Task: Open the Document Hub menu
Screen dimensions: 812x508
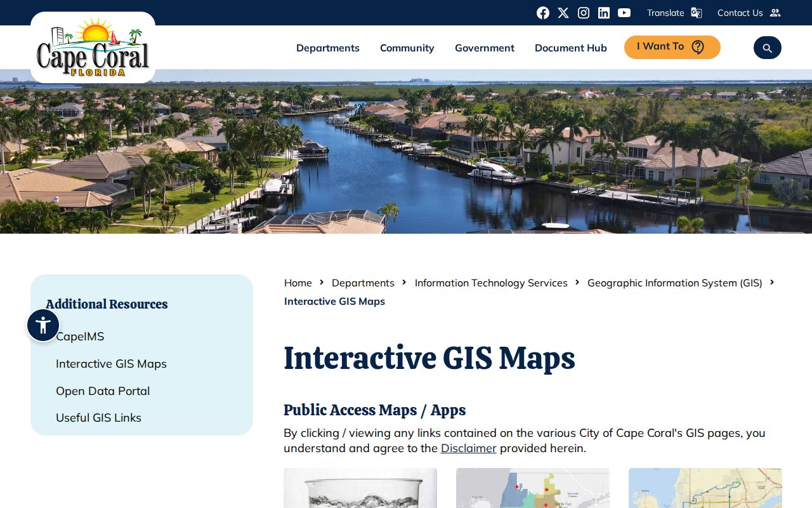Action: [571, 48]
